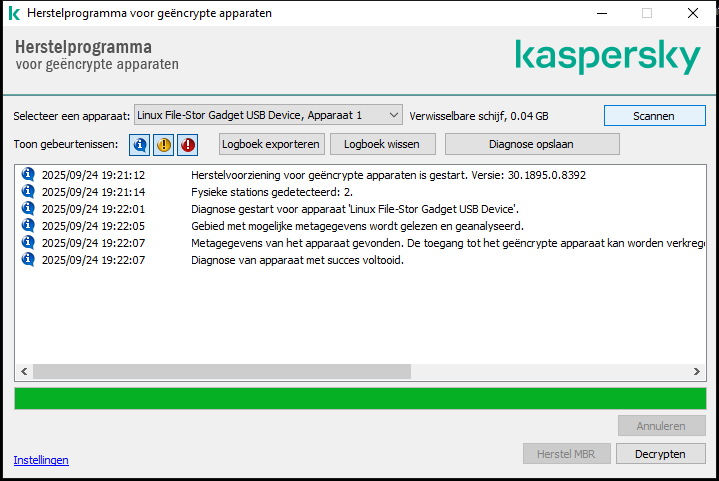Click the horizontal scrollbar thumb
The width and height of the screenshot is (719, 481).
point(222,371)
